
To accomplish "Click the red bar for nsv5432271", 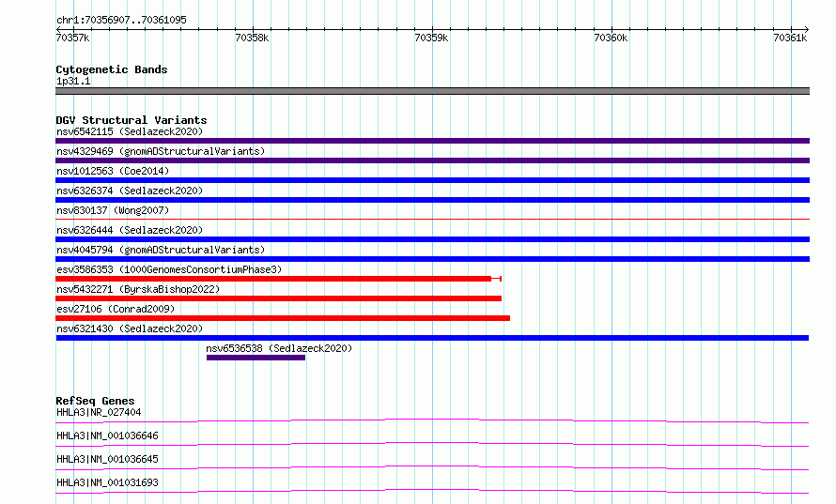I will click(x=278, y=298).
